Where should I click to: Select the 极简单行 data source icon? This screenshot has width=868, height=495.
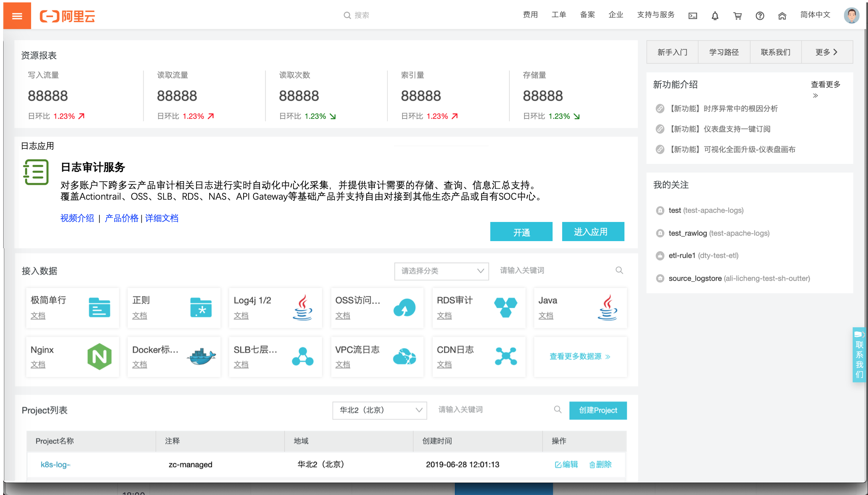[99, 307]
